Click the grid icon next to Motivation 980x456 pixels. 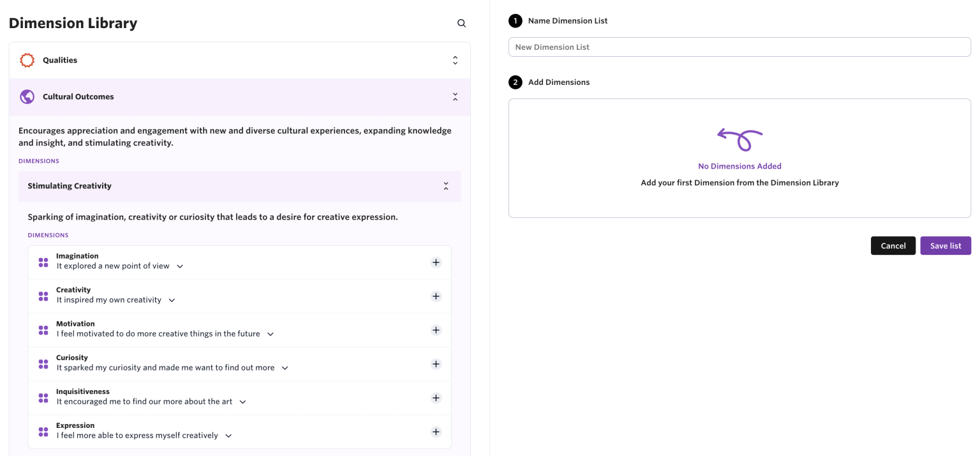point(43,330)
